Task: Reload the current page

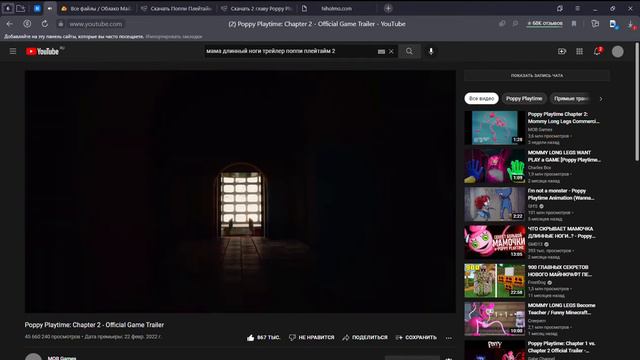Action: click(x=44, y=24)
